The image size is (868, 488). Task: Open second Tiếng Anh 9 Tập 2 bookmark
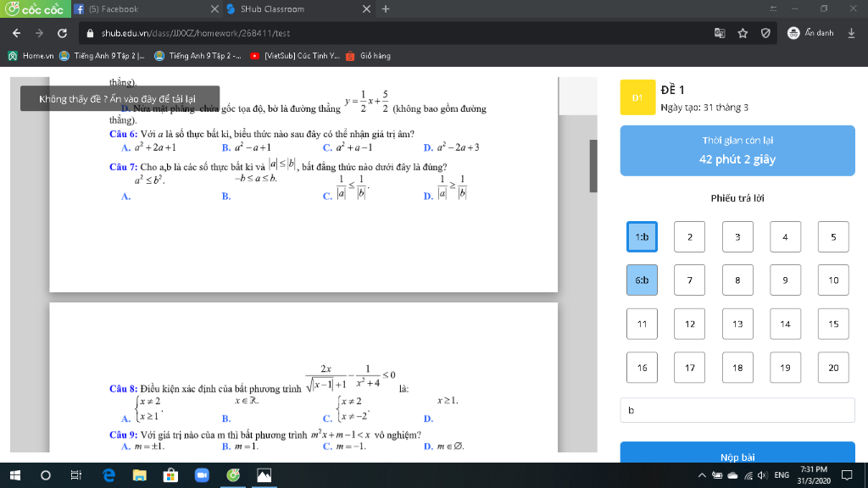(x=198, y=56)
